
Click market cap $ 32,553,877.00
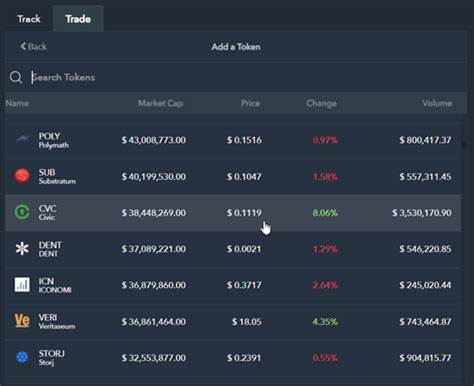[x=154, y=358]
